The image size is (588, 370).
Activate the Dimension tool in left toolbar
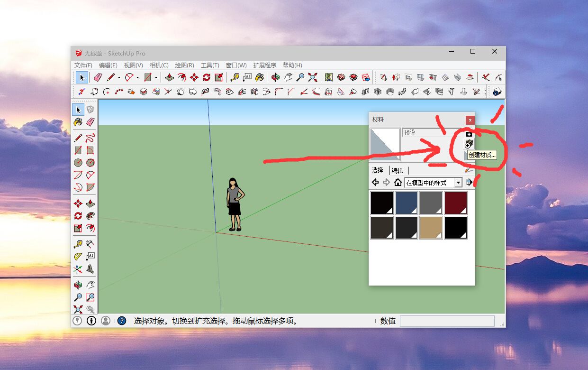click(90, 244)
